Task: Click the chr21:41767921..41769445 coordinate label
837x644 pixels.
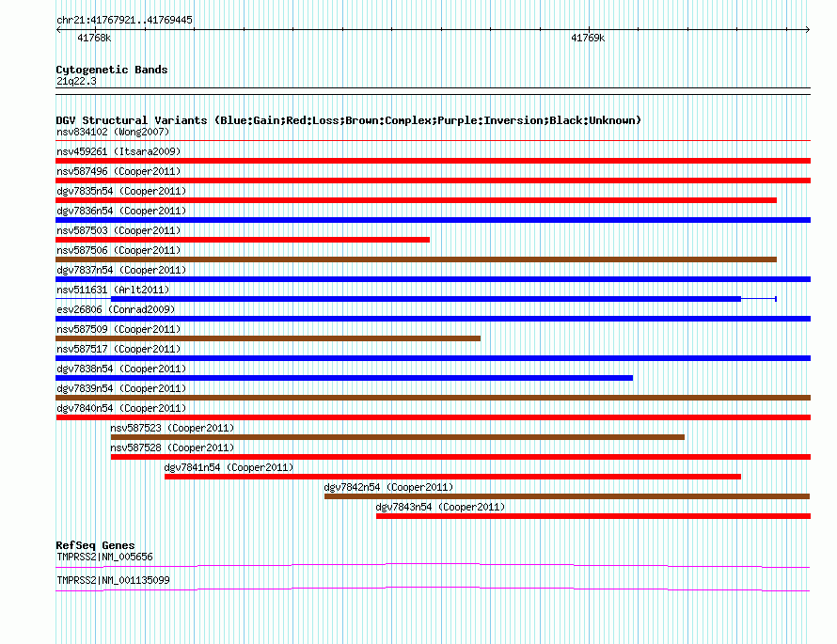Action: tap(124, 20)
